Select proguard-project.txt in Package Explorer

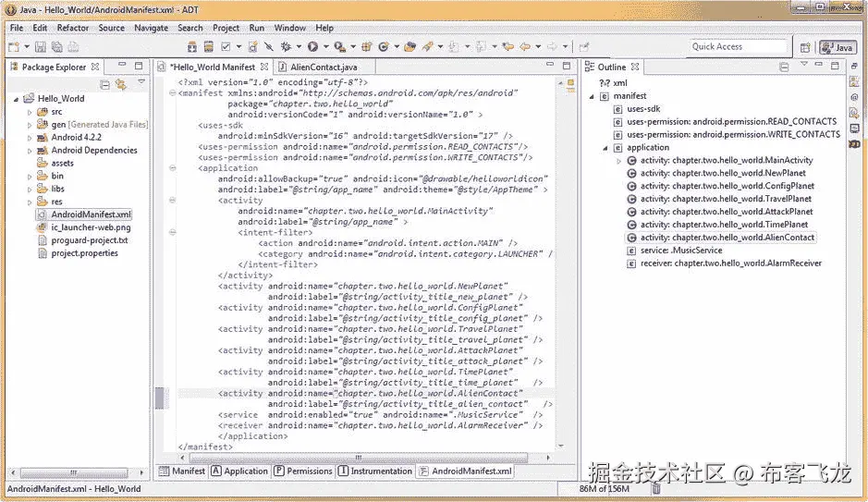click(89, 240)
